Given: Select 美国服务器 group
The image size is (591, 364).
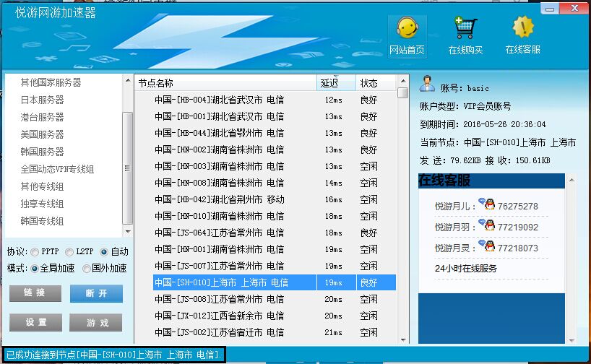Looking at the screenshot, I should coord(42,134).
